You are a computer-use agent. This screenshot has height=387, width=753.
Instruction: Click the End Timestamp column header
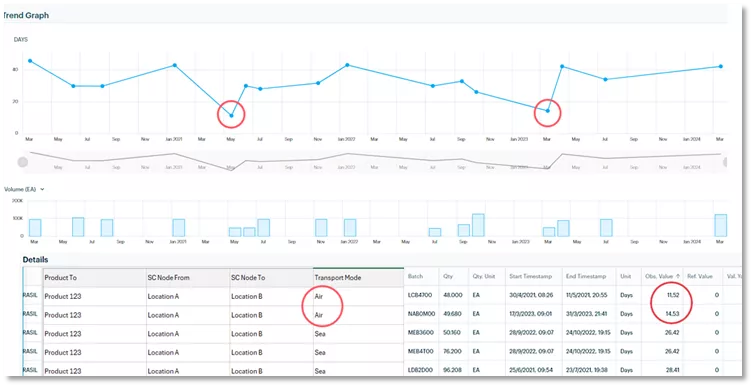point(589,277)
